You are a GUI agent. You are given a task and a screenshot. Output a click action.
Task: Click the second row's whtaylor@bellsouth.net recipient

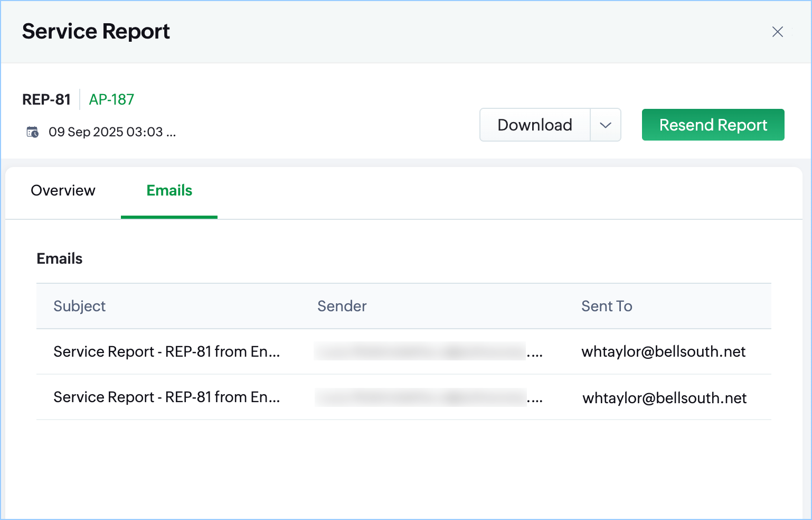pyautogui.click(x=664, y=398)
